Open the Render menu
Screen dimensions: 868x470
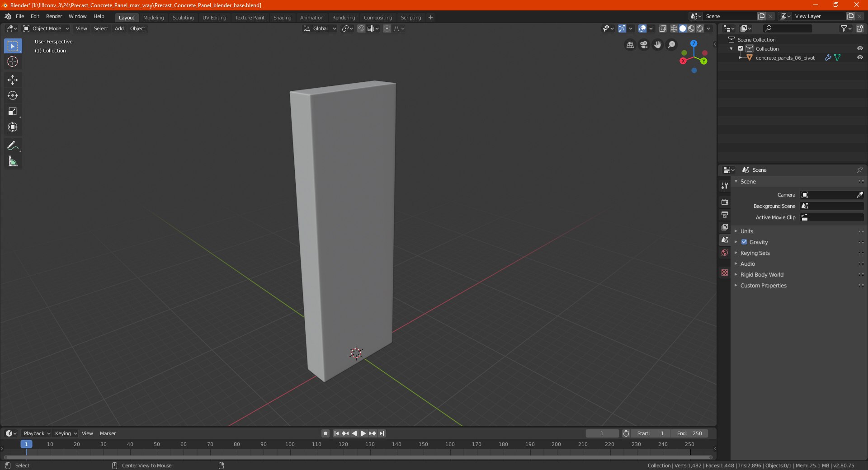pos(54,16)
